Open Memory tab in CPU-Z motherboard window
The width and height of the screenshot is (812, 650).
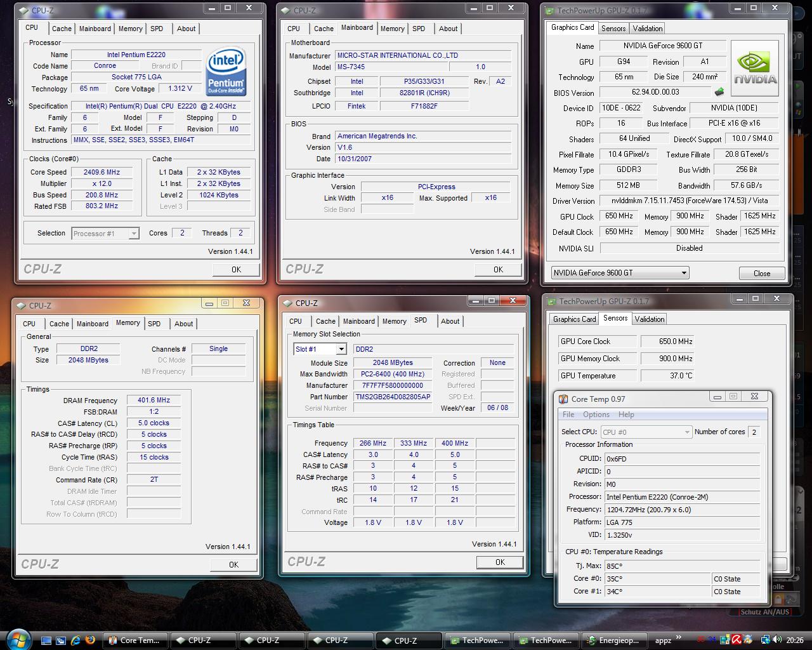pos(392,29)
